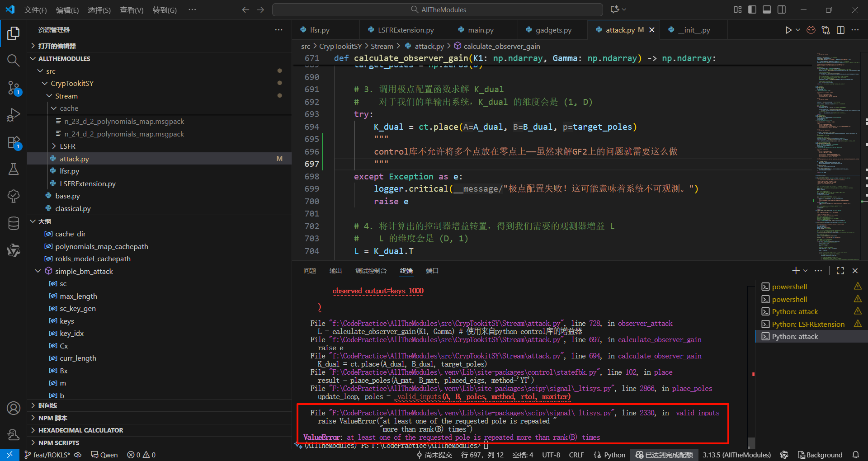Switch to the gadgets.py editor tab
The image size is (868, 461).
tap(553, 30)
